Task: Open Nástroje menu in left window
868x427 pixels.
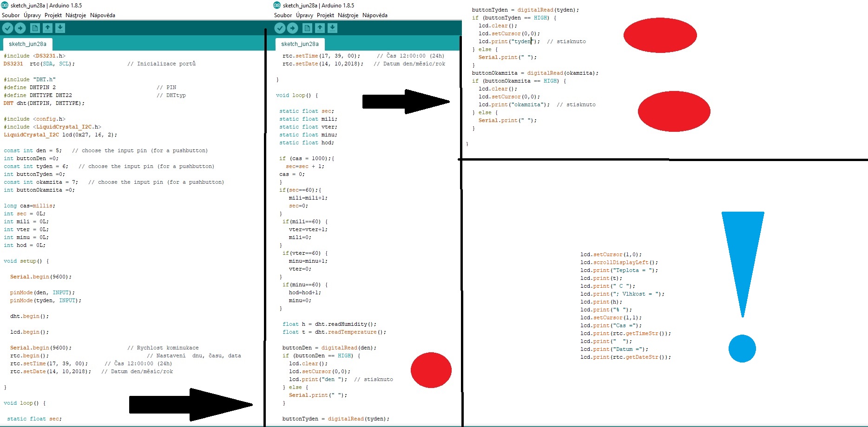Action: pyautogui.click(x=76, y=15)
